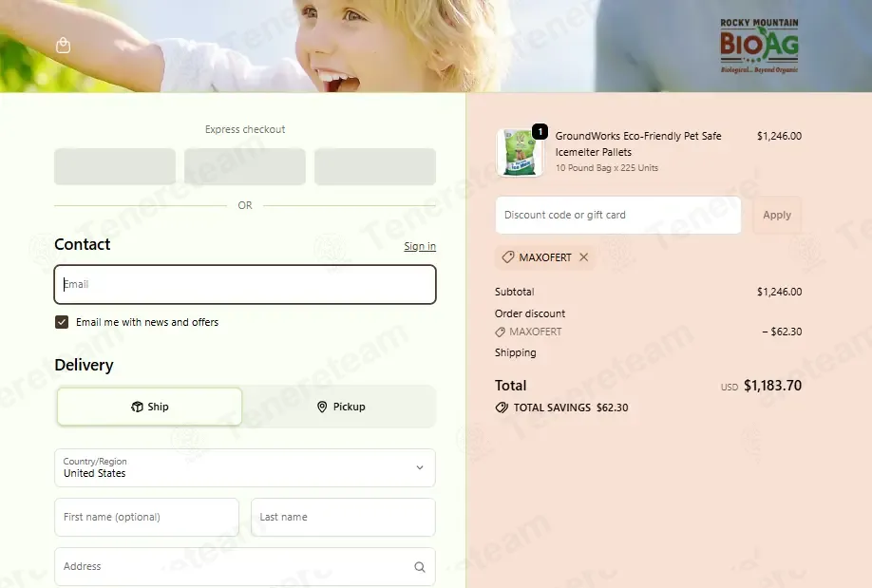The image size is (872, 588).
Task: Click the first express checkout button
Action: coord(115,166)
